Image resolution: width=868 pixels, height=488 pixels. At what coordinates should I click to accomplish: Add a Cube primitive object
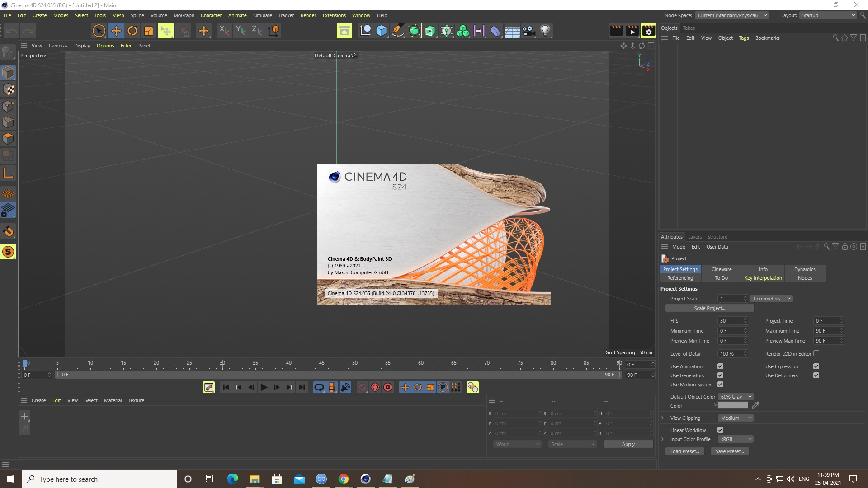(x=382, y=31)
